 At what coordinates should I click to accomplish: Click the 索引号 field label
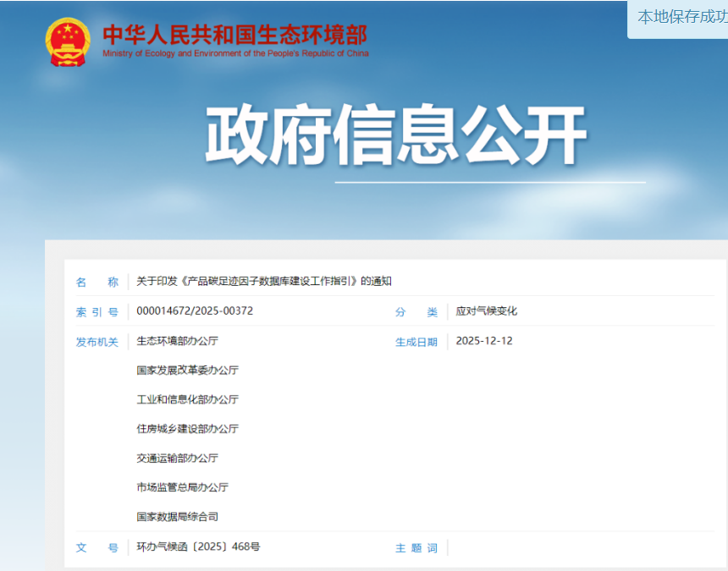pos(97,312)
